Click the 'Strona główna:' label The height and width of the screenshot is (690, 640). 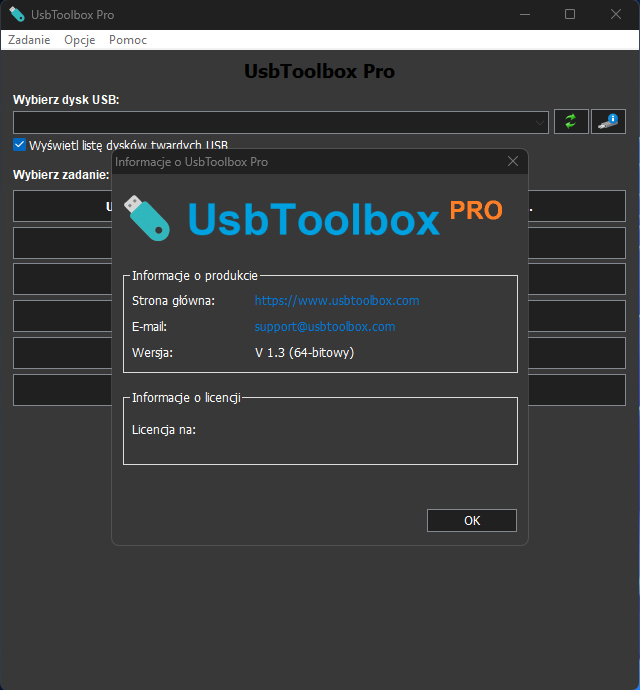pyautogui.click(x=173, y=301)
